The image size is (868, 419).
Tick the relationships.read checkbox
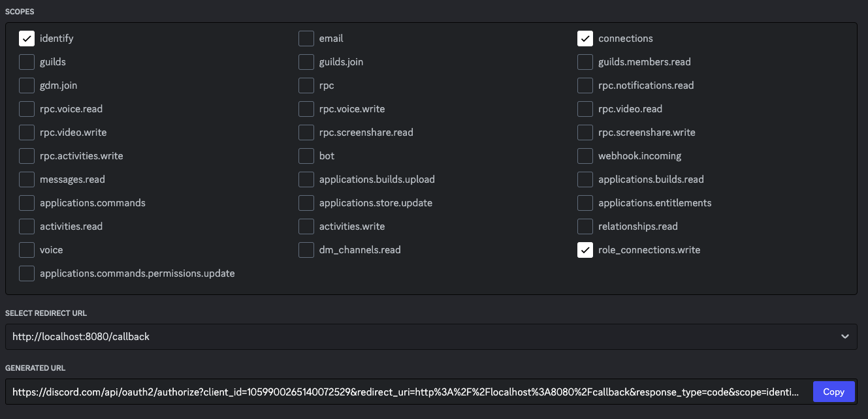pos(585,226)
